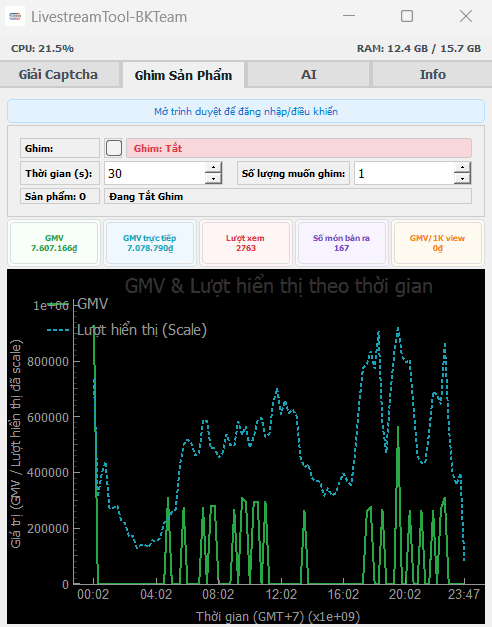Click the RAM usage indicator
492x627 pixels.
click(419, 48)
